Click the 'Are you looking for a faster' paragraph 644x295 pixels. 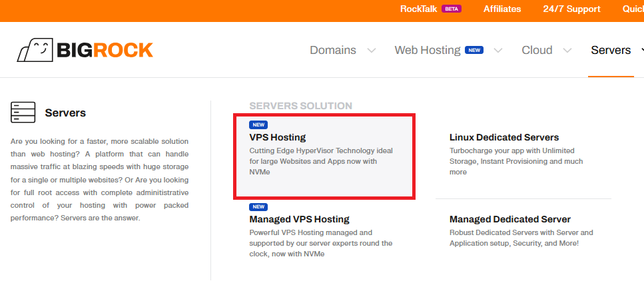tap(99, 180)
